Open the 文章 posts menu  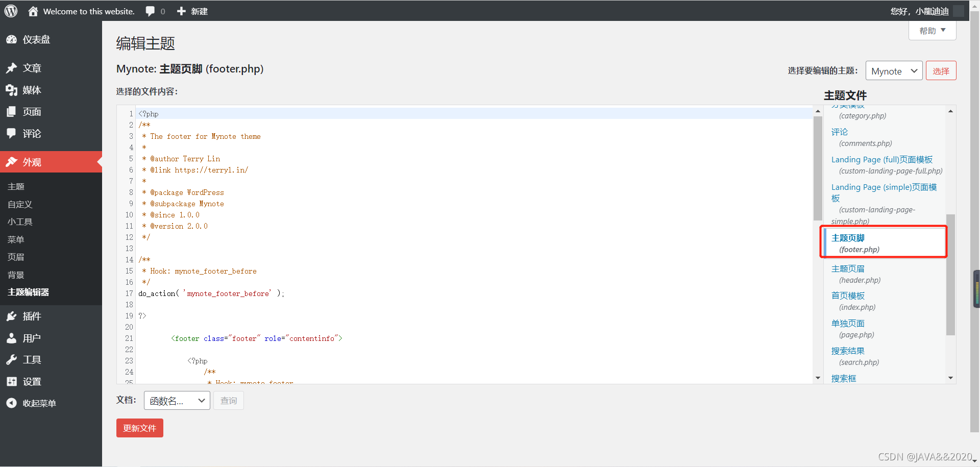(32, 68)
